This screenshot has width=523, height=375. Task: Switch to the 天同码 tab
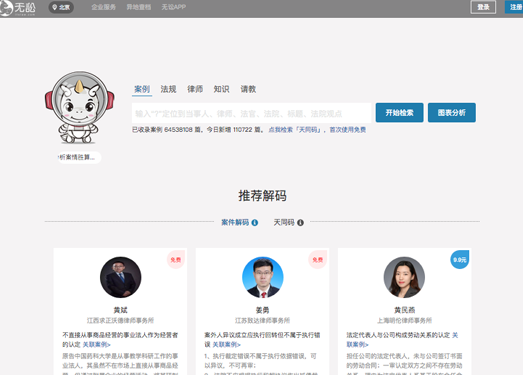tap(284, 222)
